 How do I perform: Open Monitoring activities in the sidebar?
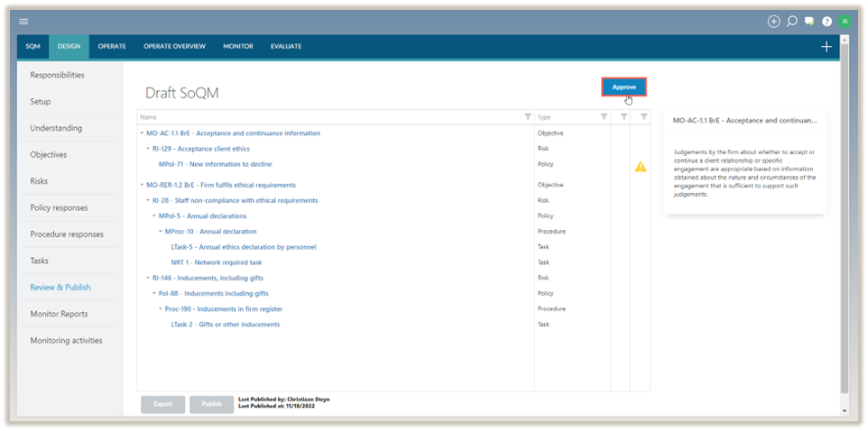[66, 340]
